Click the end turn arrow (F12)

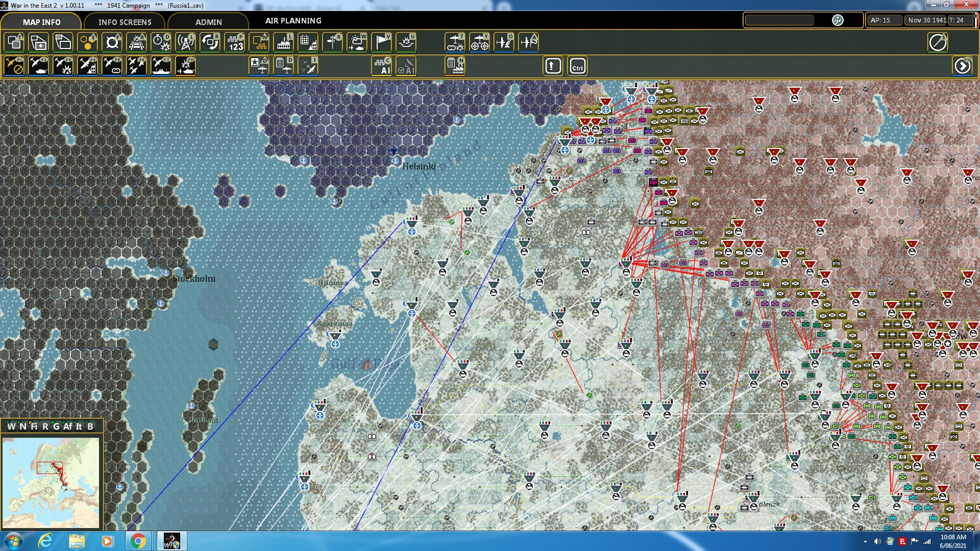[x=962, y=66]
